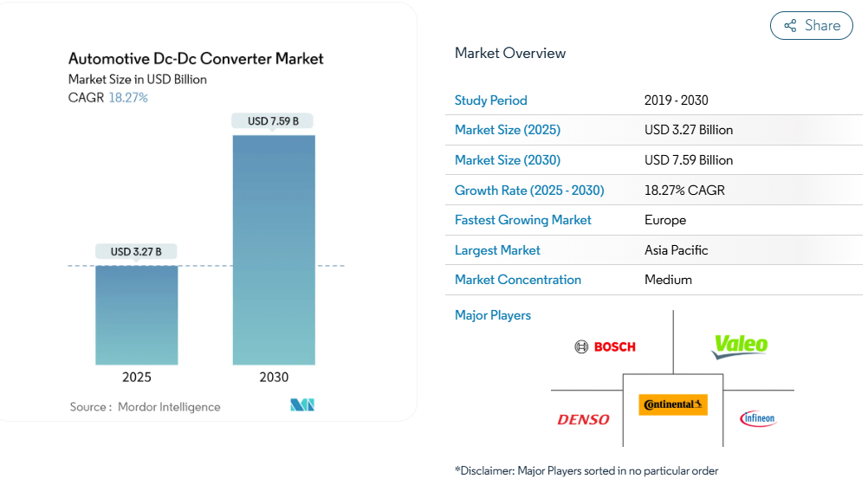Click the Continental logo
Viewport: 868px width, 485px height.
[673, 404]
